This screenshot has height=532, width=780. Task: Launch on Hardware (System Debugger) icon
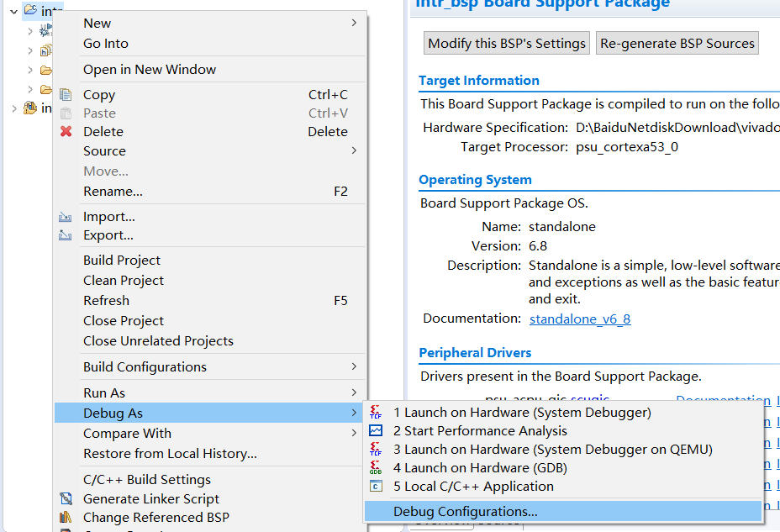click(x=376, y=413)
